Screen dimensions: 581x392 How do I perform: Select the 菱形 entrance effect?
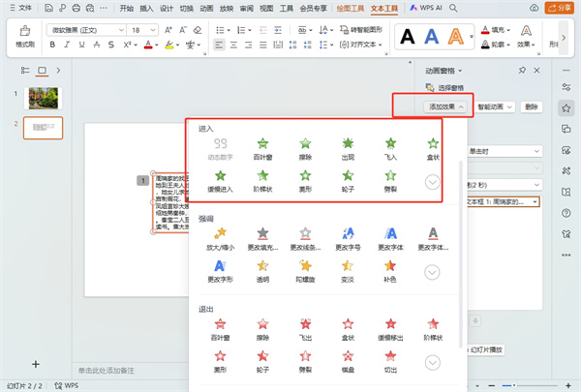[x=305, y=181]
